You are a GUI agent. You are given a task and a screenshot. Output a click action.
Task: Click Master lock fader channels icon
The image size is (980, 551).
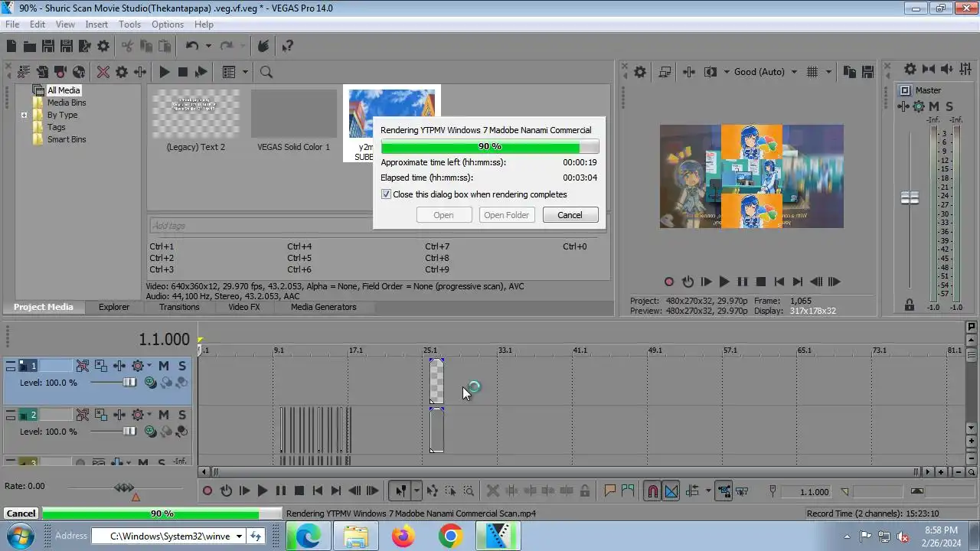(x=910, y=305)
